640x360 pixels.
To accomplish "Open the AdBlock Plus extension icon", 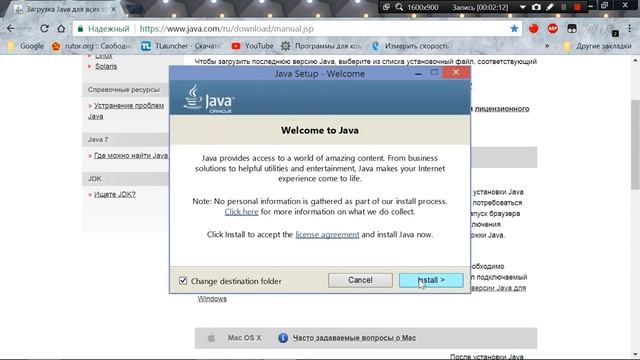I will click(553, 29).
